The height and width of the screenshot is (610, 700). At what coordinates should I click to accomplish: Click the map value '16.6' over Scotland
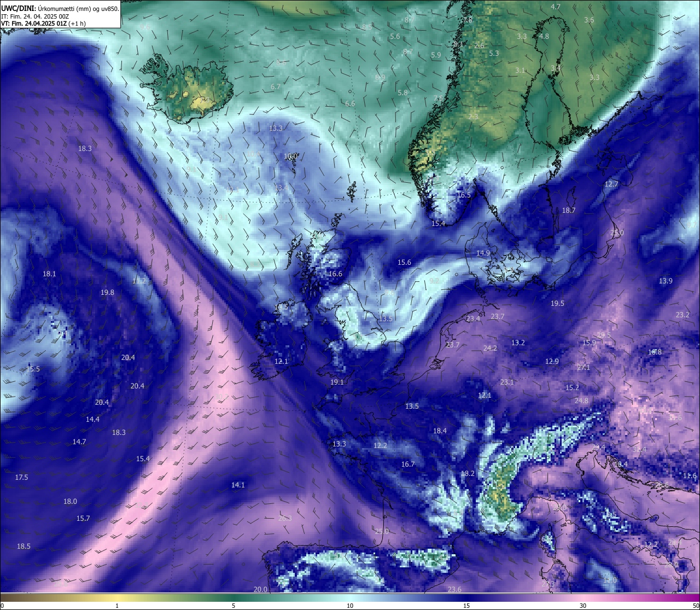[x=335, y=274]
